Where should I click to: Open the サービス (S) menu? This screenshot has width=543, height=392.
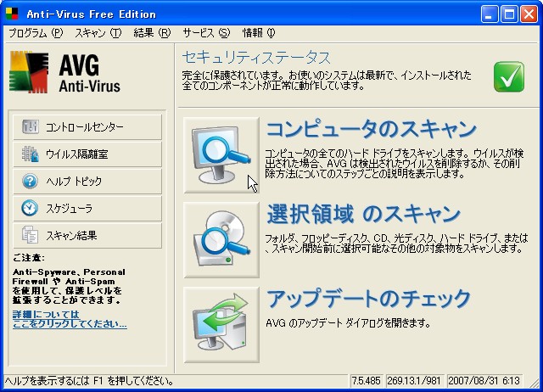(206, 33)
